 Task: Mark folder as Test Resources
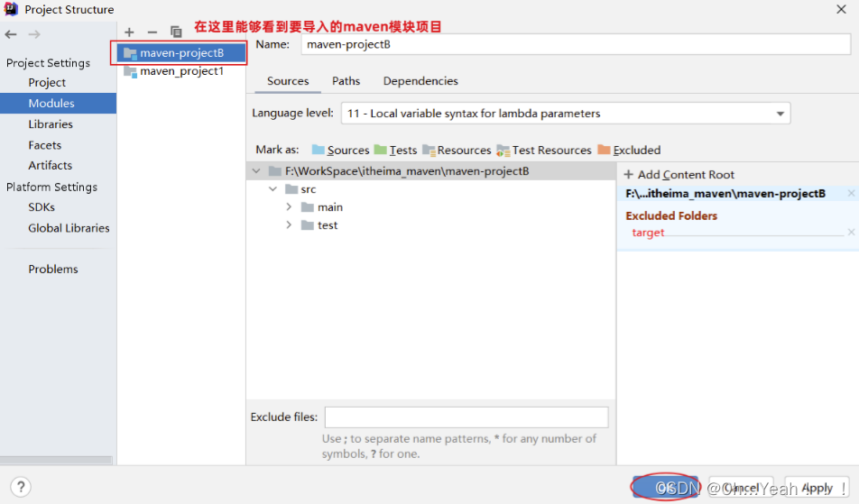pos(544,150)
